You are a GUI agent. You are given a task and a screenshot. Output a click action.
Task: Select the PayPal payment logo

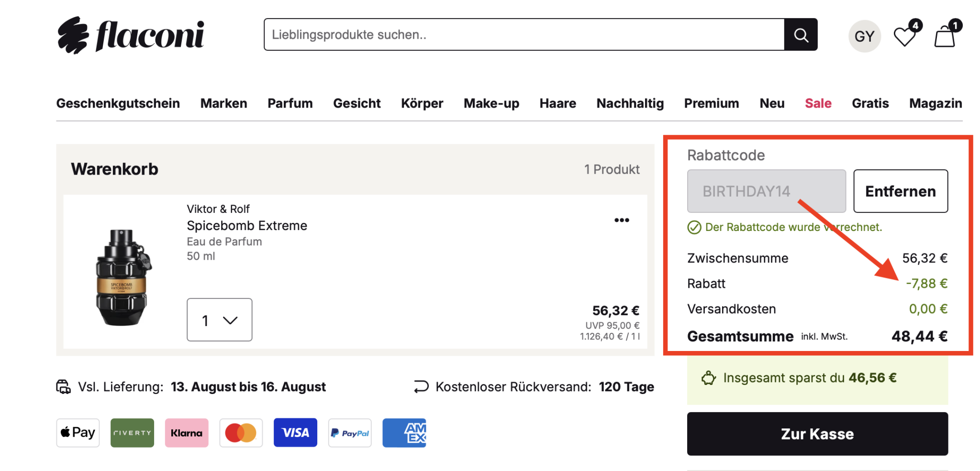[350, 433]
